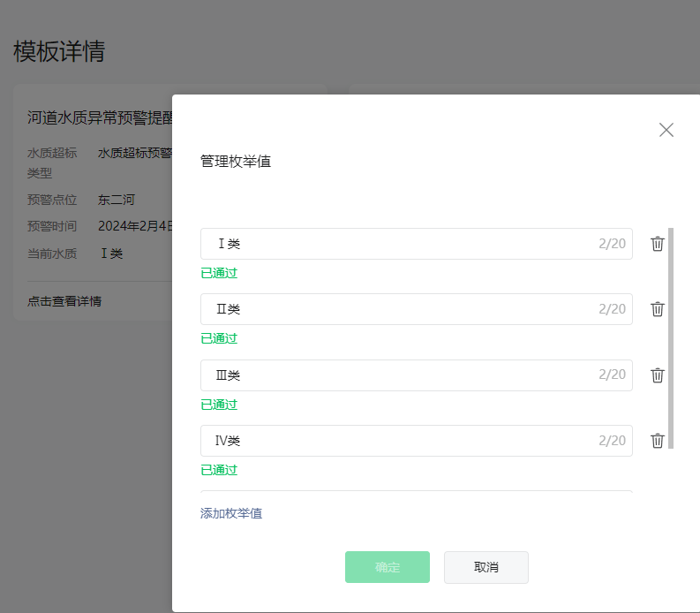700x613 pixels.
Task: Cancel with the 取消 button
Action: 486,567
